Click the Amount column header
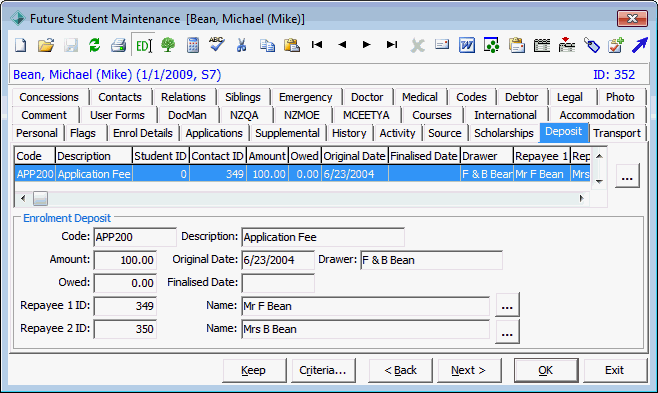 [267, 156]
